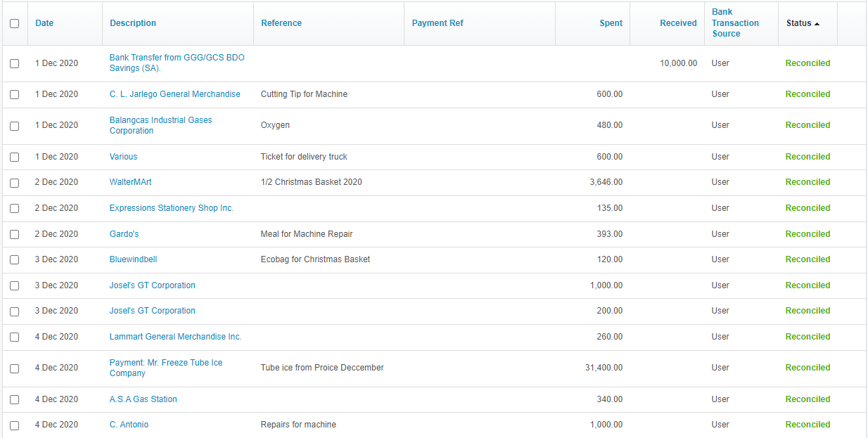Click the Payment Ref column header
Viewport: 868px width, 438px height.
pos(438,23)
